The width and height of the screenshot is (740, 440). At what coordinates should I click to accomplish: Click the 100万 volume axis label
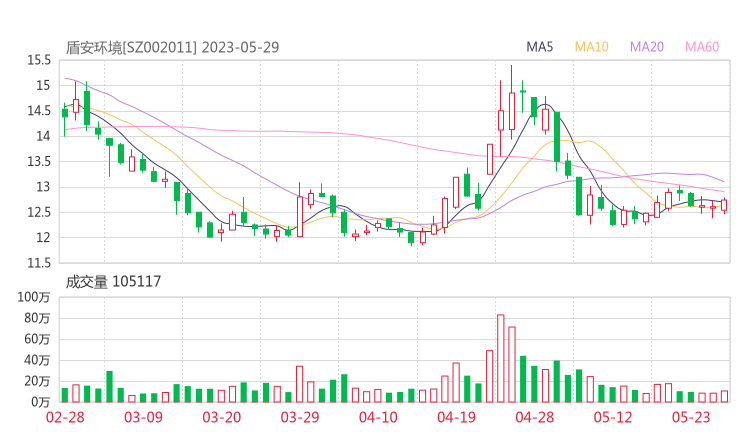(x=34, y=298)
